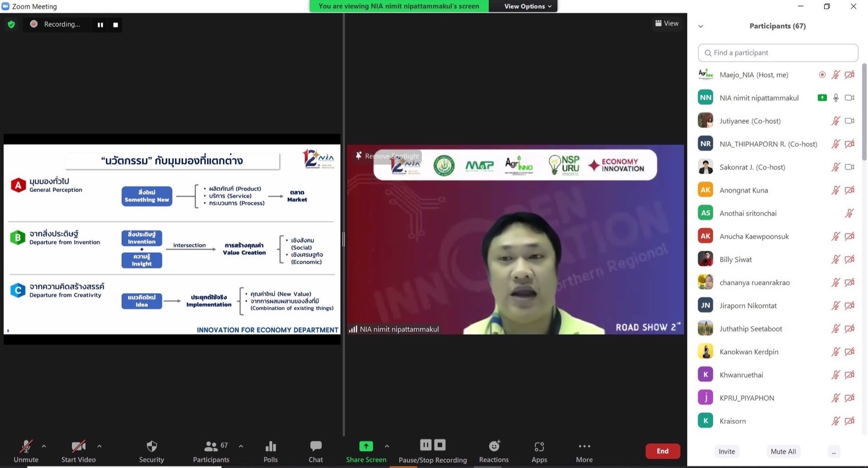Viewport: 868px width, 468px height.
Task: Open the Apps panel
Action: coord(539,451)
